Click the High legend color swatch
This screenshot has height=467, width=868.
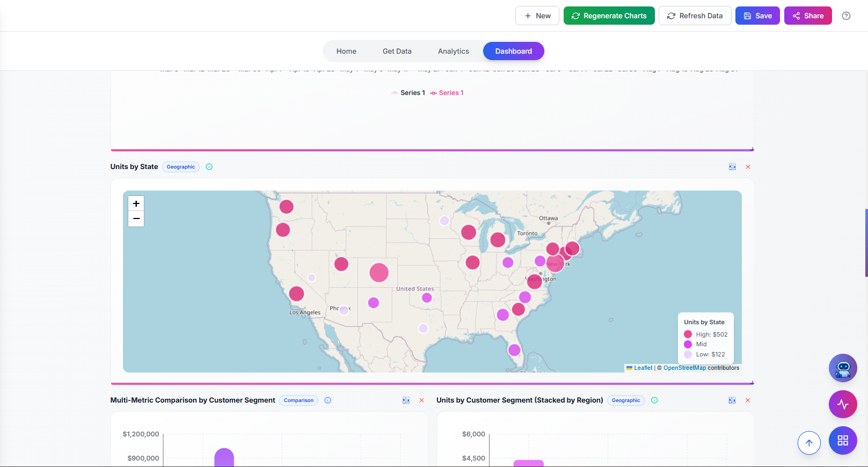pyautogui.click(x=688, y=334)
